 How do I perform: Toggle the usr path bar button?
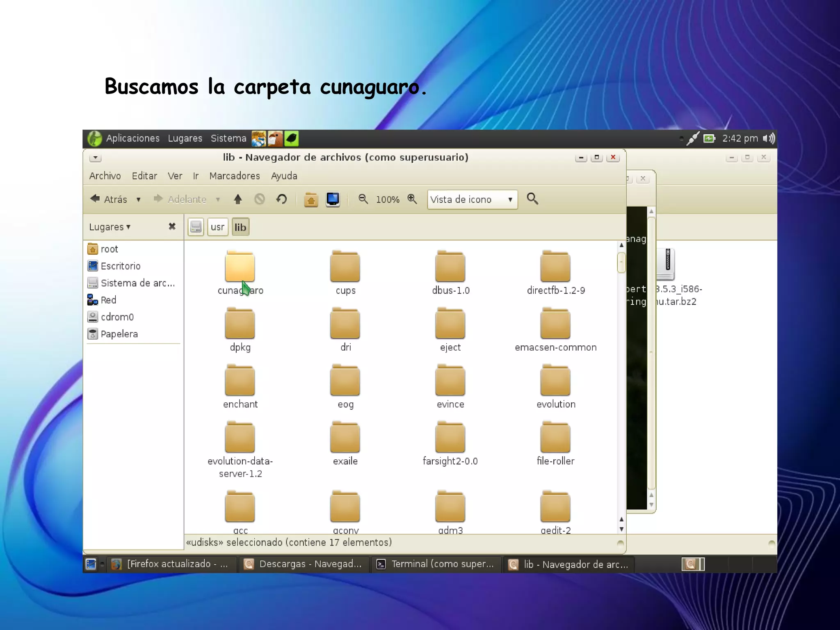[x=217, y=227]
